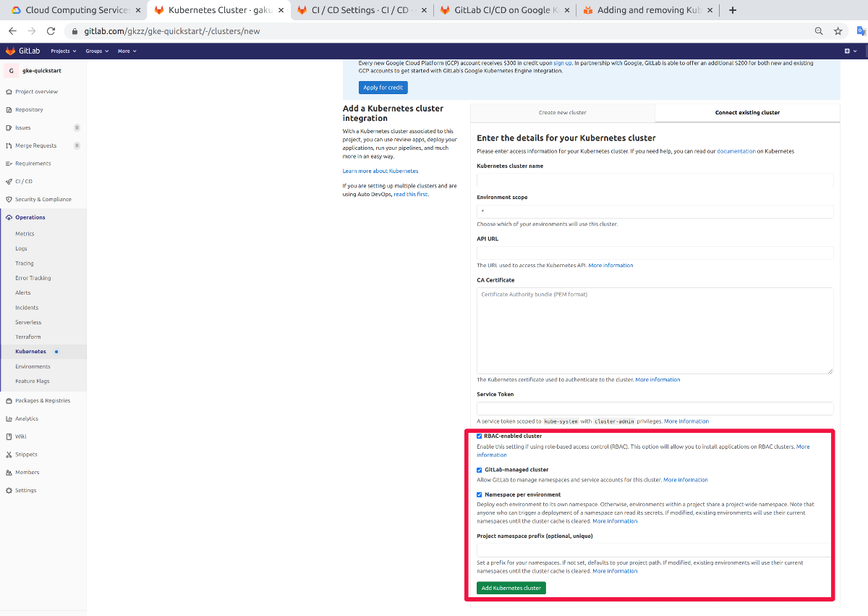This screenshot has width=868, height=616.
Task: Open Merge Requests sidebar icon
Action: pos(9,145)
